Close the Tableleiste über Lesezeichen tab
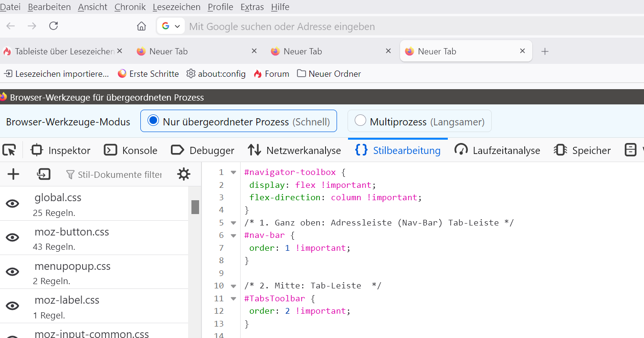The height and width of the screenshot is (338, 644). [119, 51]
